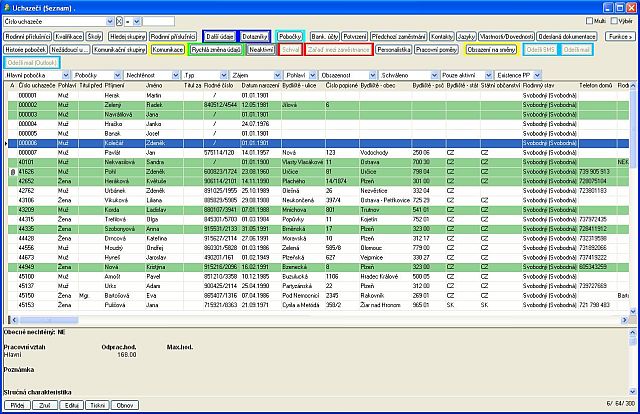640x414 pixels.
Task: Open the equals operator dropdown
Action: (x=137, y=21)
